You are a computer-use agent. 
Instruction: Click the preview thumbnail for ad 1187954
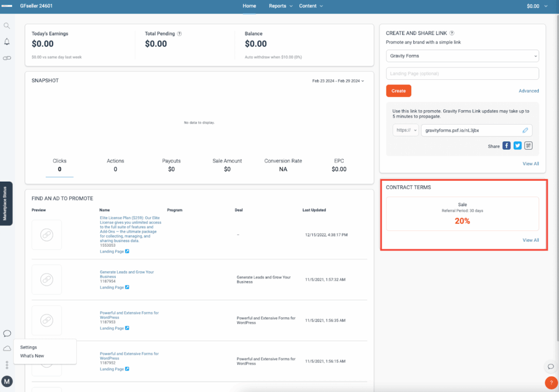[47, 280]
